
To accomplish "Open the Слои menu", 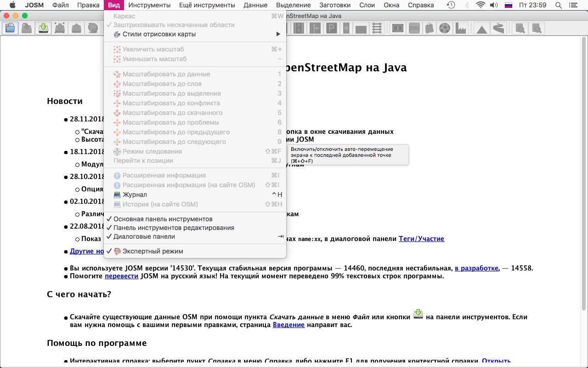I will click(x=367, y=5).
